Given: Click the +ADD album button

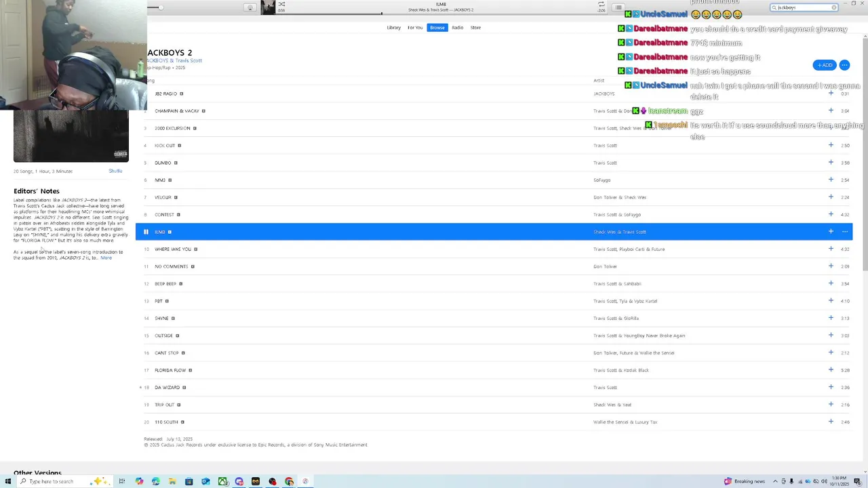Looking at the screenshot, I should coord(825,65).
